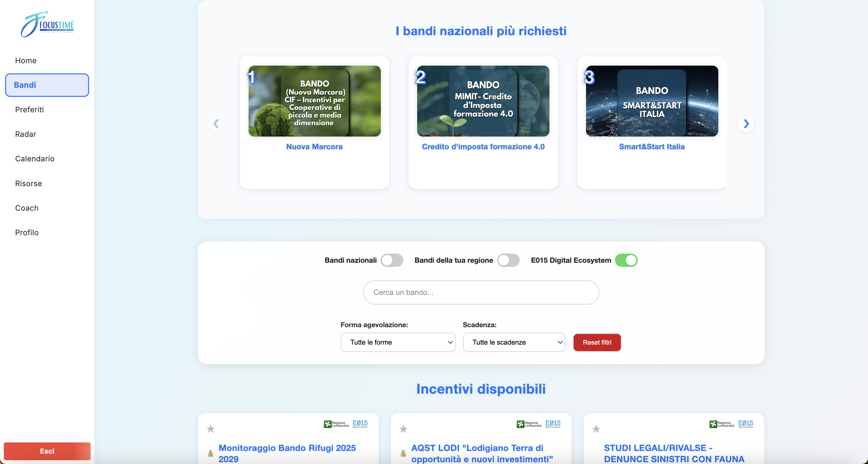The width and height of the screenshot is (868, 464).
Task: Star the Monitoraggio Bando Rifugi card
Action: point(211,429)
